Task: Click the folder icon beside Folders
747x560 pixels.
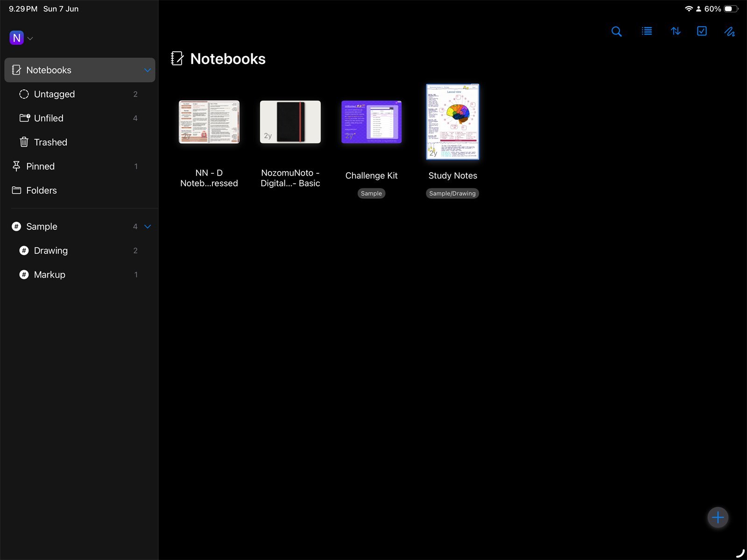Action: click(x=16, y=190)
